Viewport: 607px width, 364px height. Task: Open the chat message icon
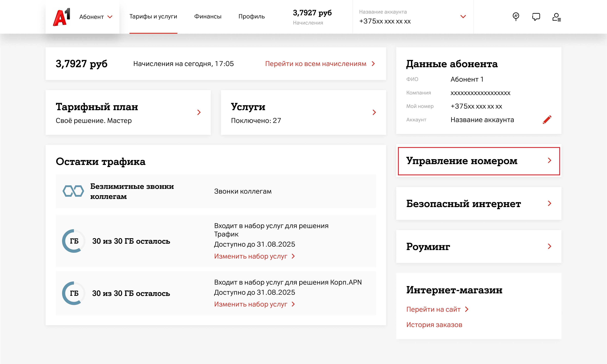point(536,17)
